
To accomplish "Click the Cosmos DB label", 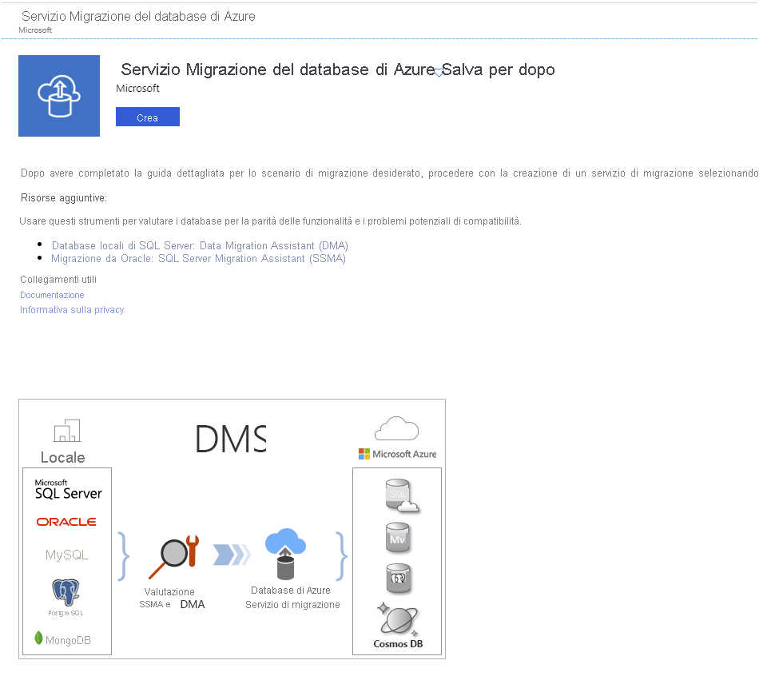I will (x=398, y=644).
